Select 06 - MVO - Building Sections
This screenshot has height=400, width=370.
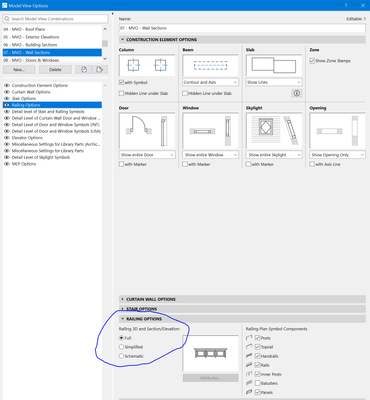click(x=52, y=45)
